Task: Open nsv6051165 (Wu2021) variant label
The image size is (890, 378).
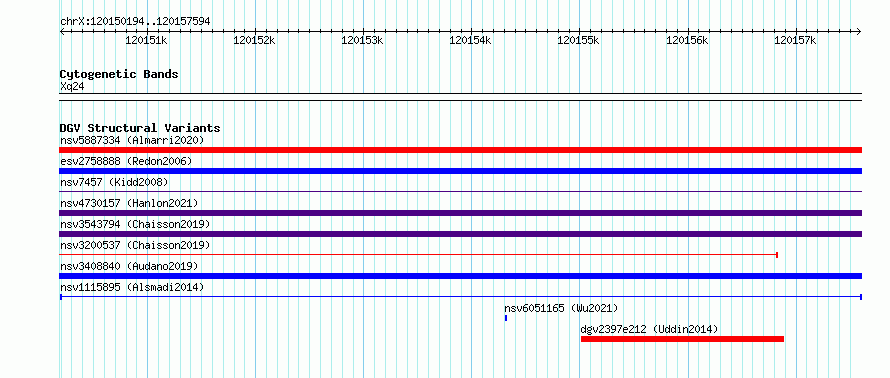Action: tap(561, 308)
